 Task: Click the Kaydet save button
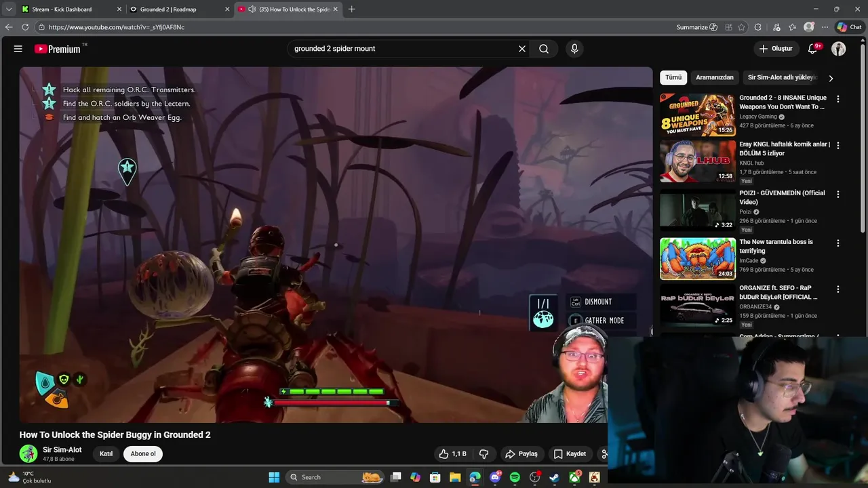pyautogui.click(x=570, y=454)
